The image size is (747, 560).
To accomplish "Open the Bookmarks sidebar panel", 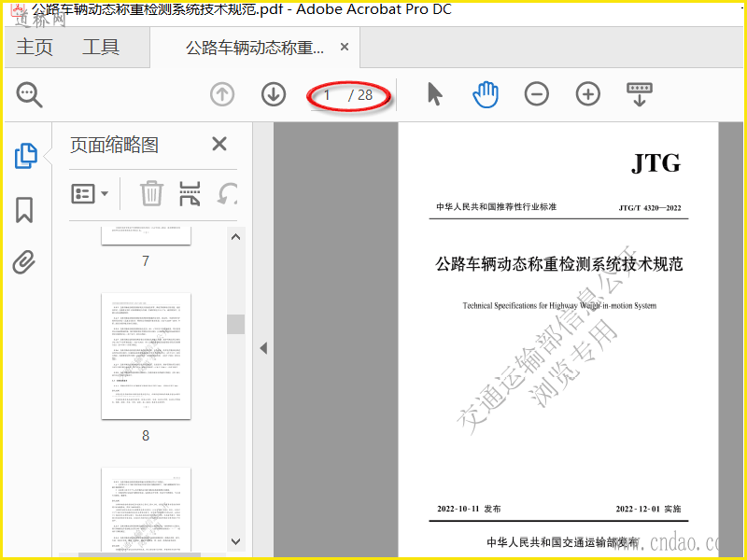I will (24, 209).
